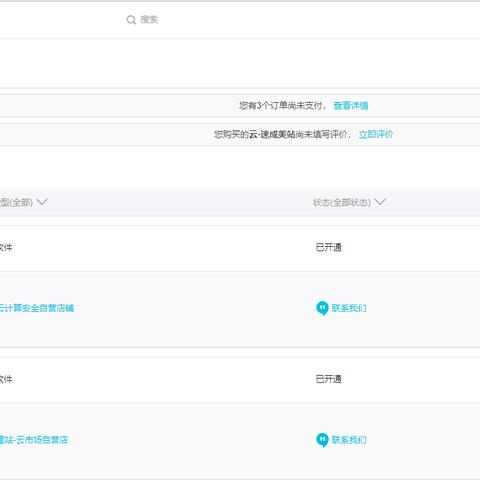Click the search magnifier icon

pyautogui.click(x=131, y=20)
